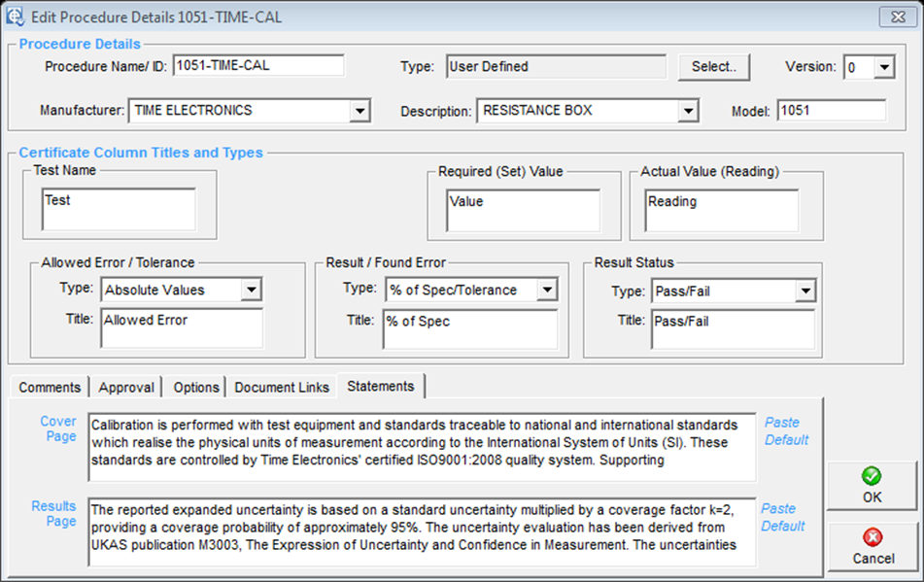
Task: Click Paste Default for Cover Page
Action: tap(785, 430)
